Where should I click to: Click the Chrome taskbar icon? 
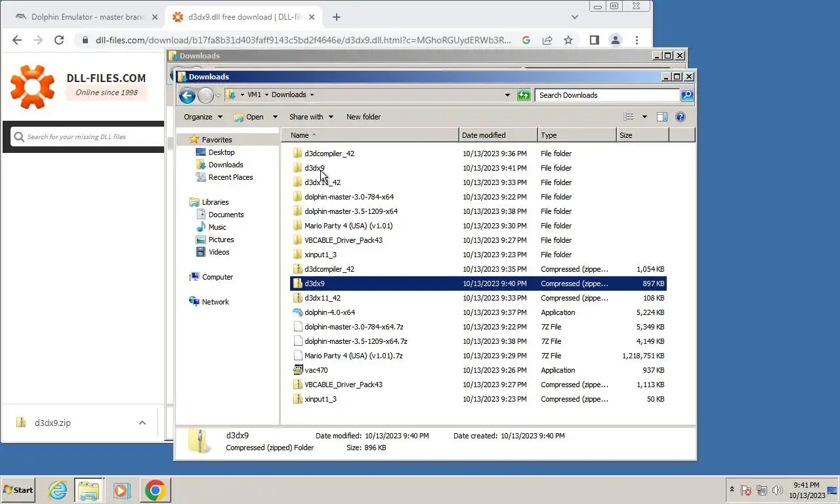tap(155, 490)
